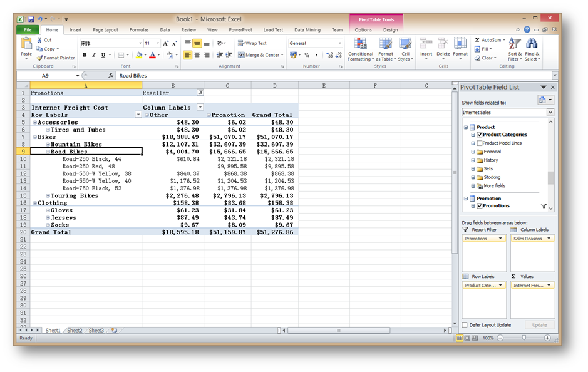Image resolution: width=588 pixels, height=372 pixels.
Task: Click the Format Painter brush
Action: pos(39,58)
